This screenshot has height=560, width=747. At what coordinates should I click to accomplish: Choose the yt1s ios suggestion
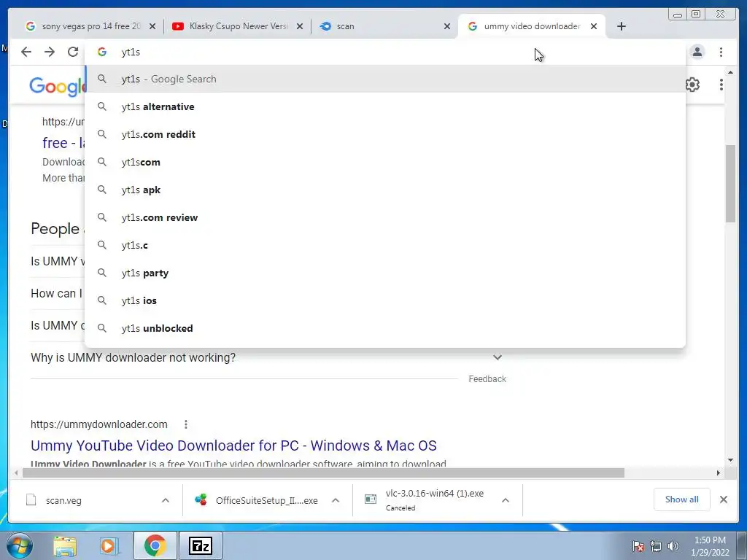tap(385, 300)
